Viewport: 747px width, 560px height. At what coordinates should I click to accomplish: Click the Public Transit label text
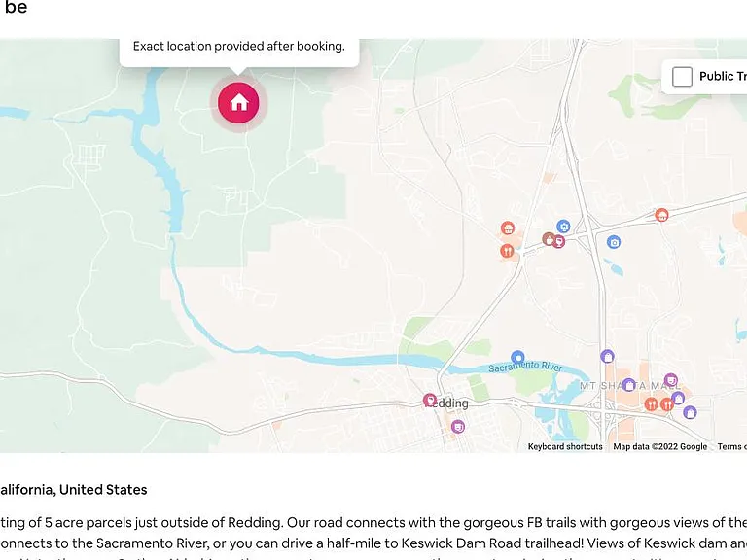pyautogui.click(x=723, y=76)
